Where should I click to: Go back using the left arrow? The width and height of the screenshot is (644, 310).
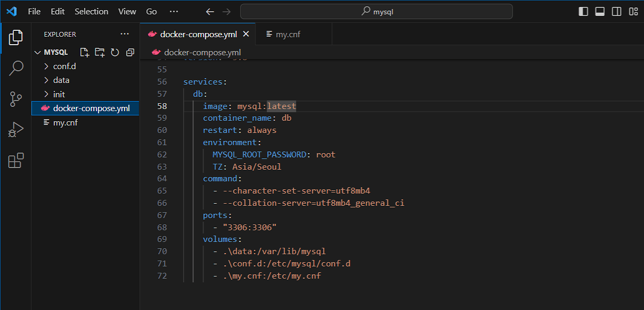tap(210, 11)
